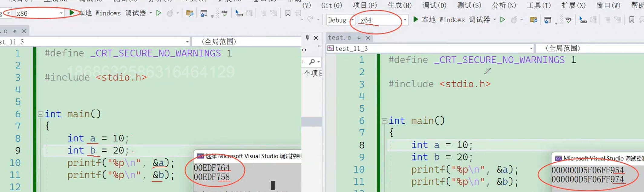
Task: Open the 窗口(W) menu in right window
Action: click(x=608, y=5)
